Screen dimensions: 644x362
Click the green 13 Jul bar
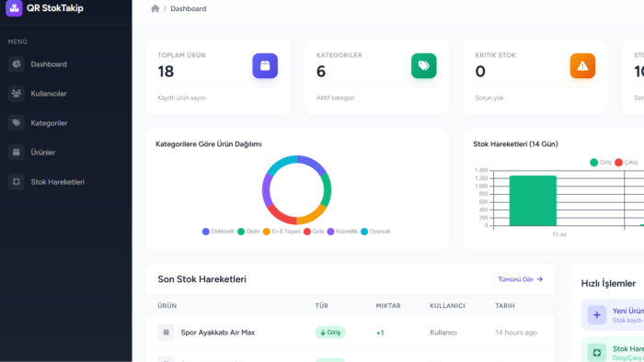click(x=533, y=200)
